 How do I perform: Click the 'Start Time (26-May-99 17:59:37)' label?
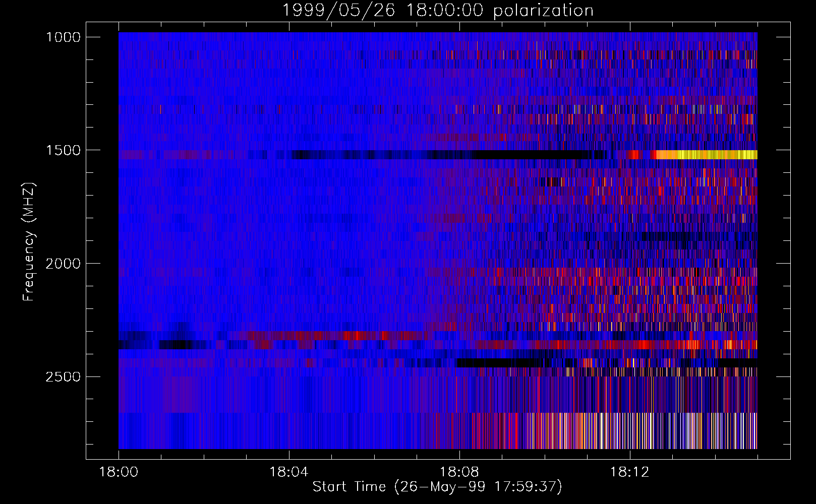437,487
